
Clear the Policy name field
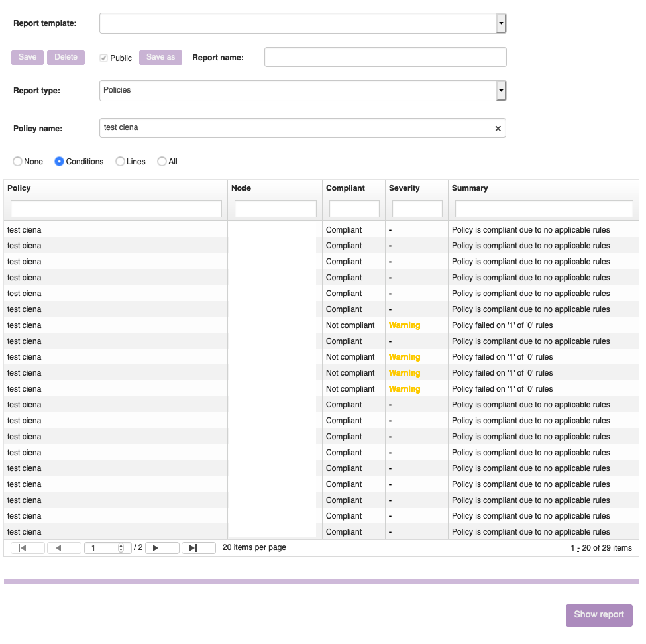coord(498,129)
